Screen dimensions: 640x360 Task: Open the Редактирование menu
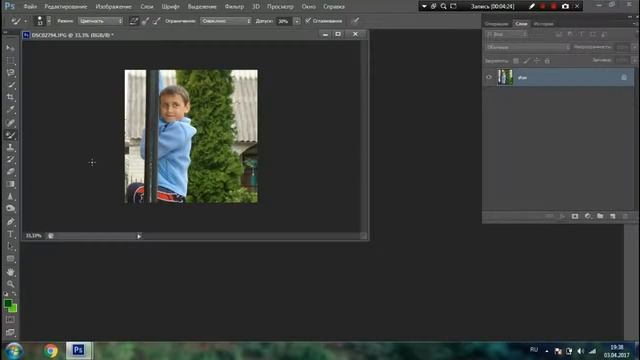(65, 7)
